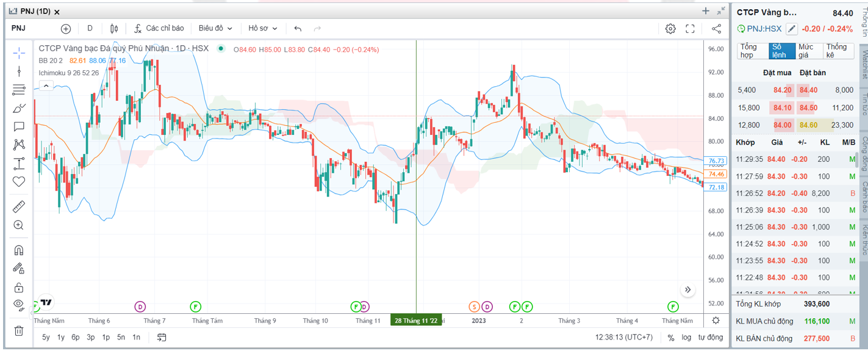
Task: Open time axis settings gear
Action: pos(716,321)
